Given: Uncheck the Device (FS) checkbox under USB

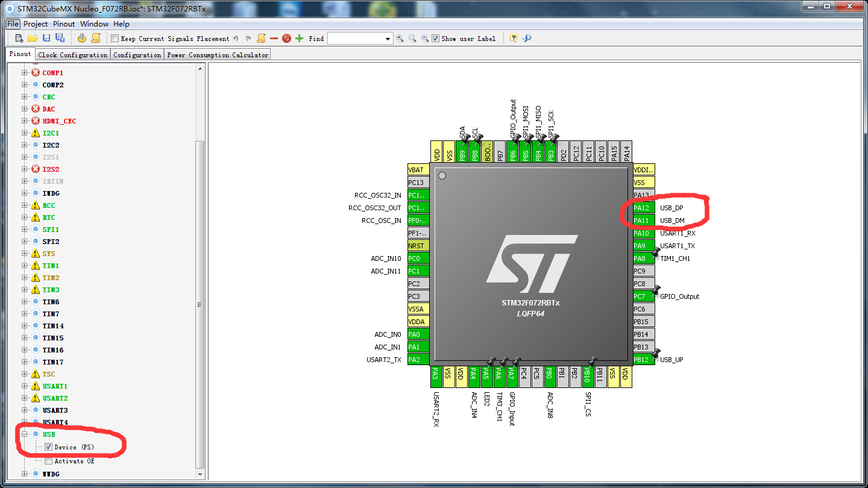Looking at the screenshot, I should click(x=49, y=447).
